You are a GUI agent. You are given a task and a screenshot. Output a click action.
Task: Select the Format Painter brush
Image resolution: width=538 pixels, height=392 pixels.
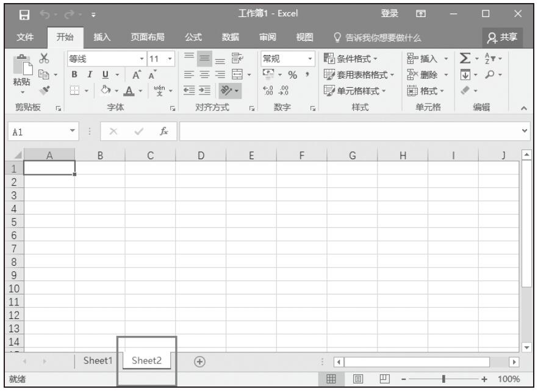tap(43, 90)
